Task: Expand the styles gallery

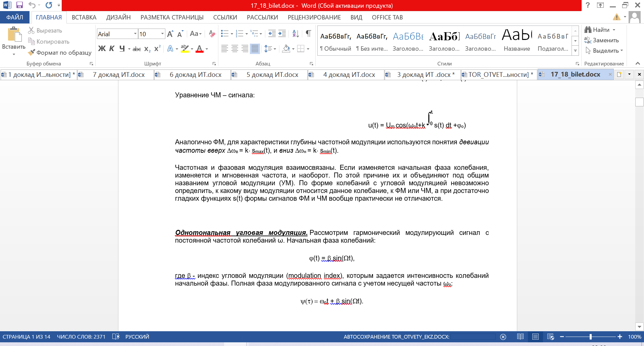Action: click(576, 51)
